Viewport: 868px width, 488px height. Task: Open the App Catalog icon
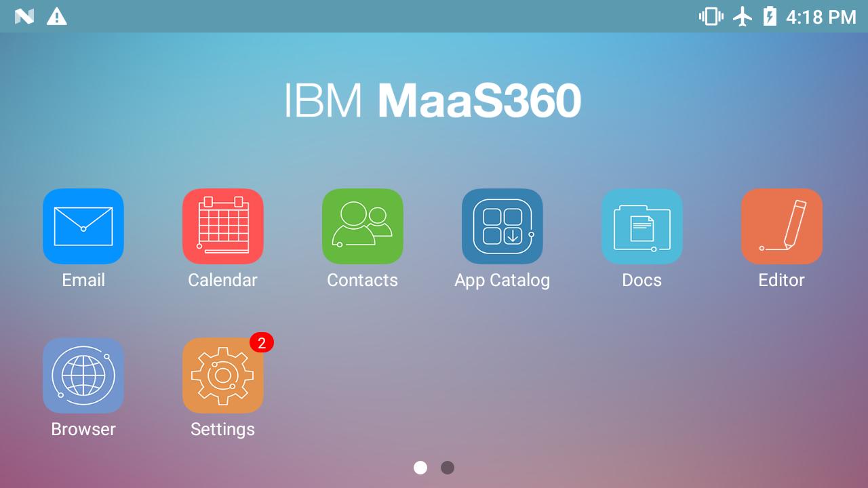coord(502,226)
